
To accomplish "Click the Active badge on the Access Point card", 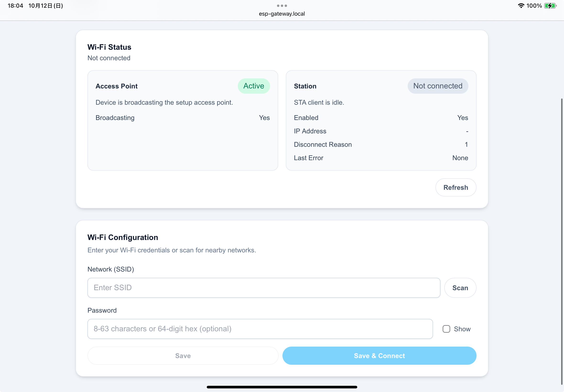I will pos(254,86).
